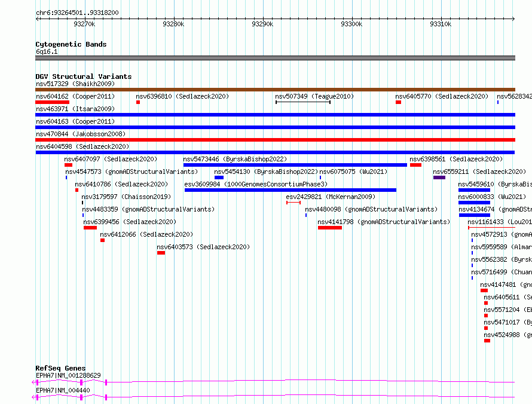
Task: Click the Cytogenetic Bands track title
Action: pos(71,44)
